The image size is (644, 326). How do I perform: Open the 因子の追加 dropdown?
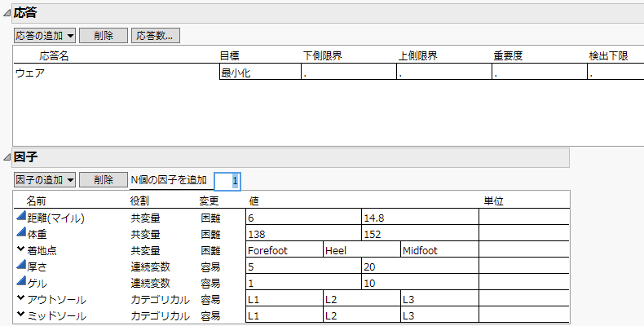45,180
